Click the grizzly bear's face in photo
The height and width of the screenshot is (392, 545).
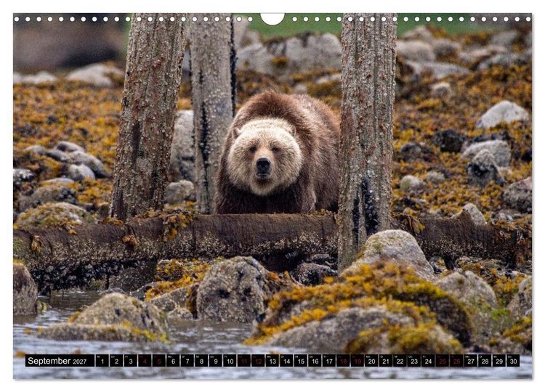point(265,156)
